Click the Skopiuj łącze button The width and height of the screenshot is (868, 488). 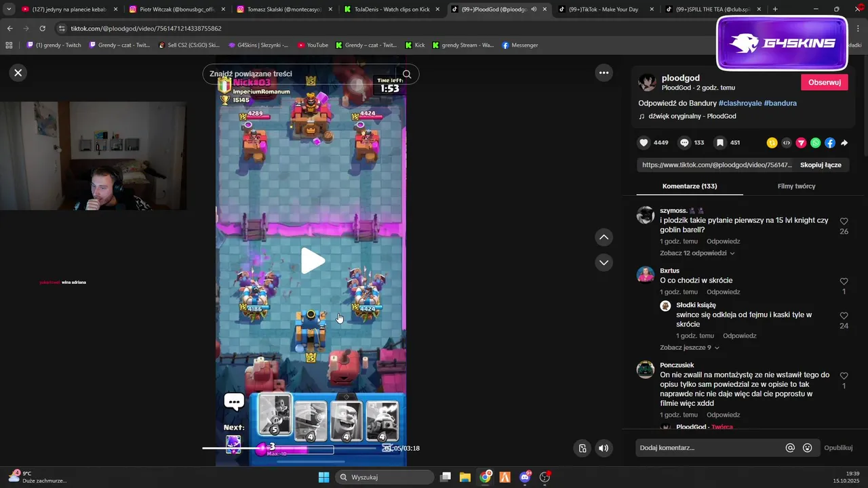(821, 165)
